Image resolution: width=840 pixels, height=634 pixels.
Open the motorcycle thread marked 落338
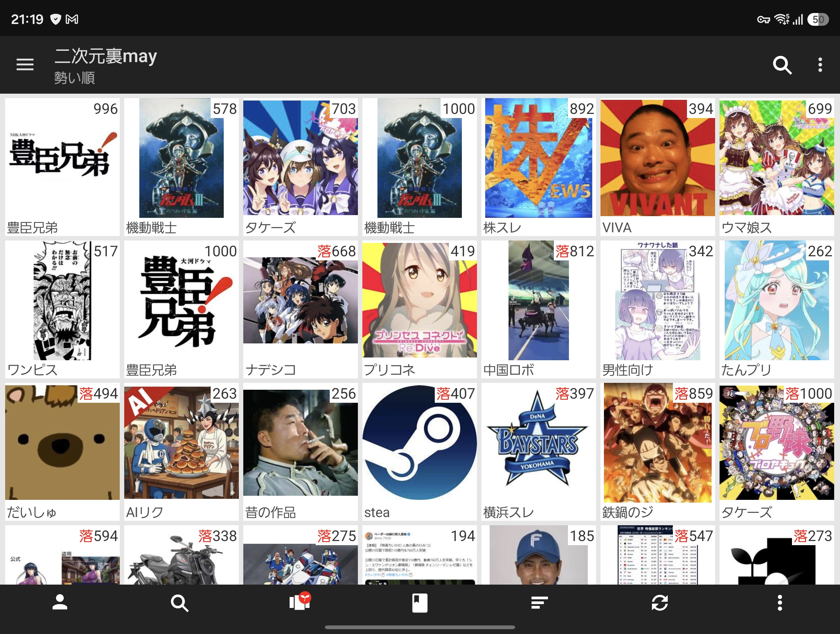182,555
